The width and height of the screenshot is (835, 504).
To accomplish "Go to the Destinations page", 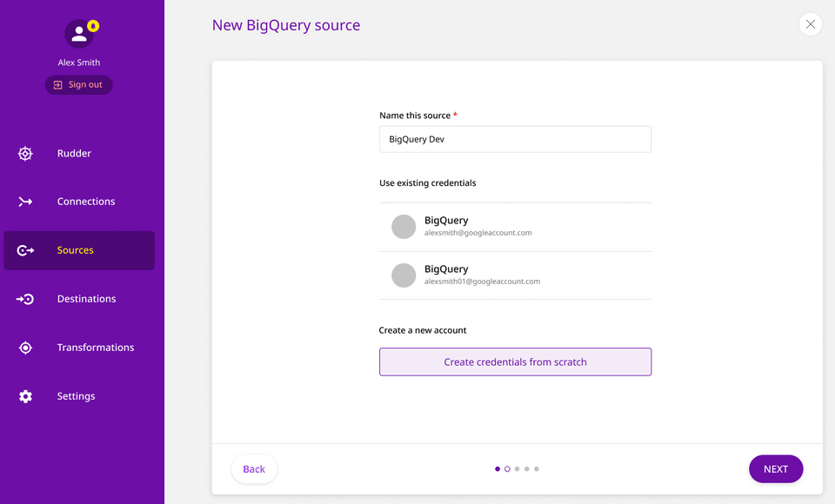I will coord(86,299).
